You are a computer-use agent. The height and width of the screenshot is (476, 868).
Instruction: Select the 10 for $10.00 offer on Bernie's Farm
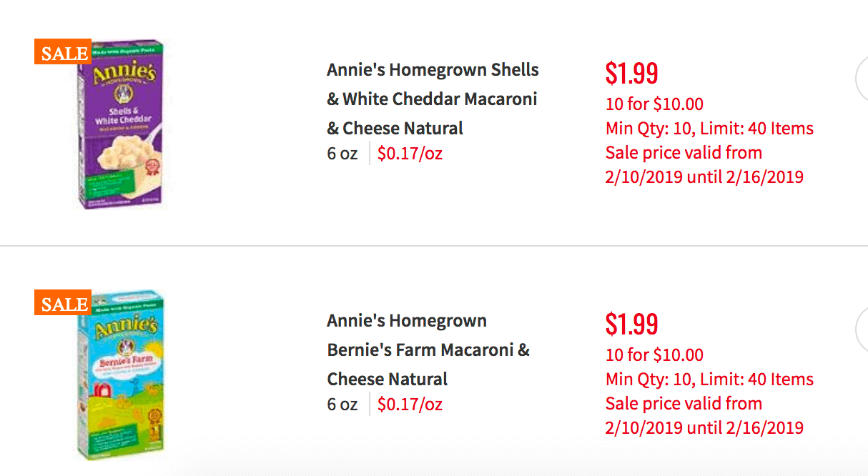(x=654, y=355)
